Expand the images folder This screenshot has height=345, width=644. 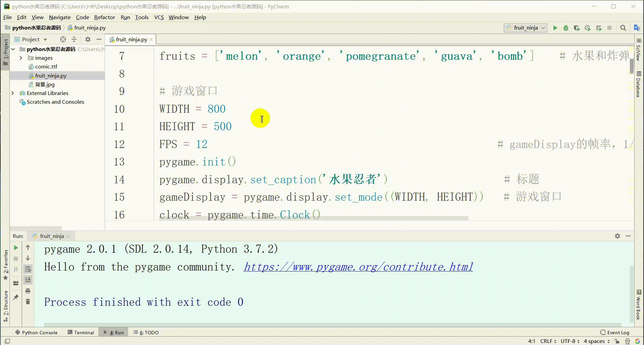[x=21, y=58]
